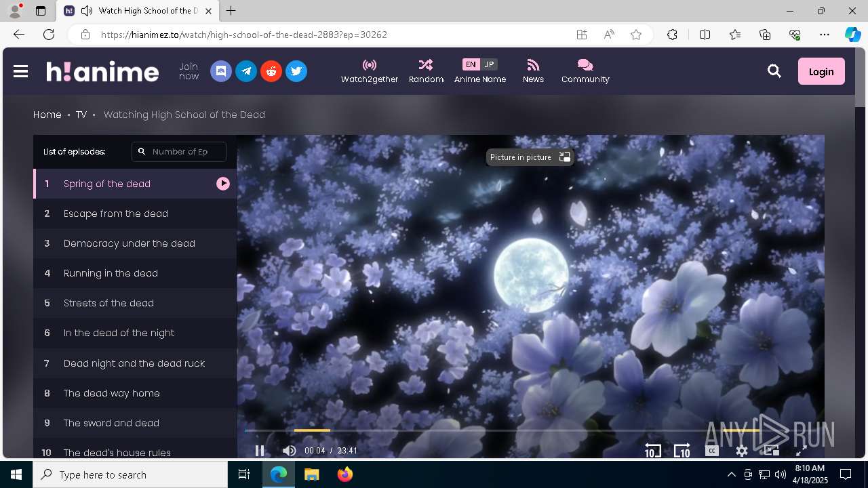Focus the Number of Ep search field
Viewport: 868px width, 488px height.
point(179,152)
